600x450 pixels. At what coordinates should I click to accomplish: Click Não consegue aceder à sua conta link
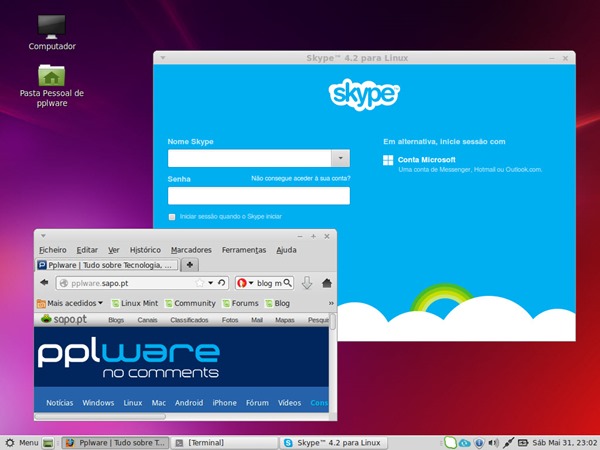(x=301, y=178)
